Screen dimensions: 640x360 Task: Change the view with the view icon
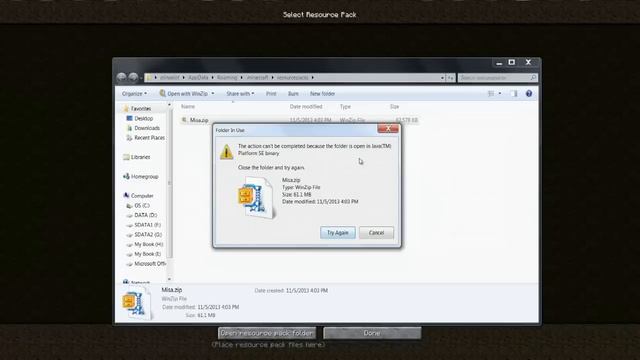[x=491, y=93]
